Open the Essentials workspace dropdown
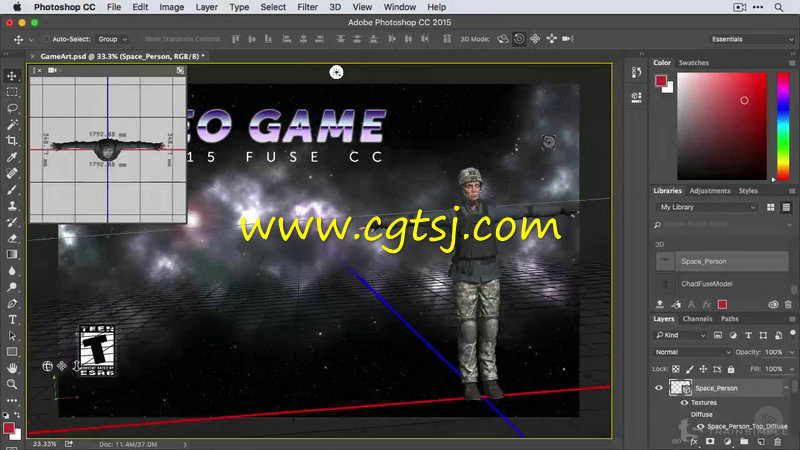This screenshot has width=800, height=450. (752, 39)
